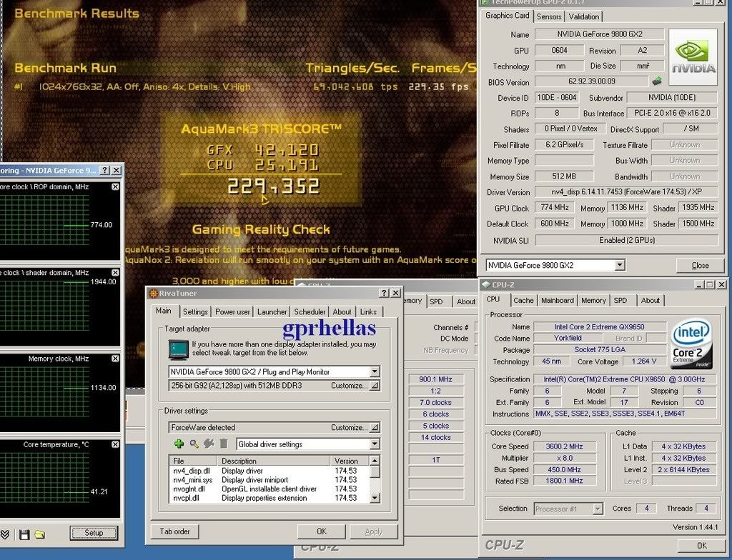
Task: Click the Version column header in driver list
Action: [350, 461]
